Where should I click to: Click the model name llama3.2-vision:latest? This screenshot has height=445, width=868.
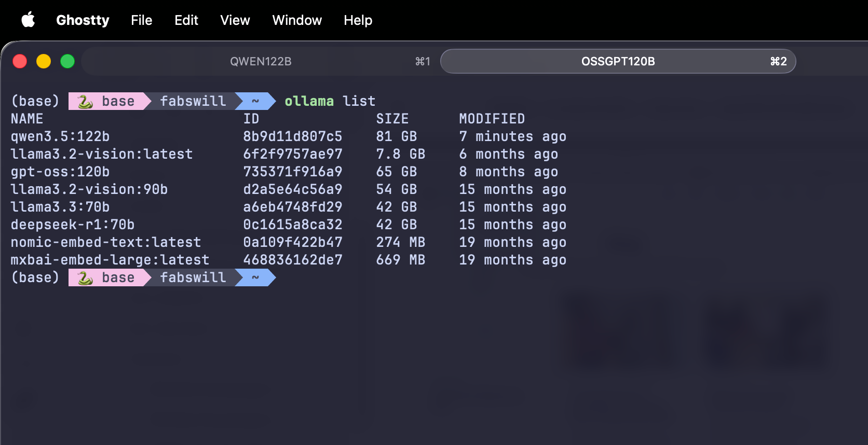(x=102, y=154)
